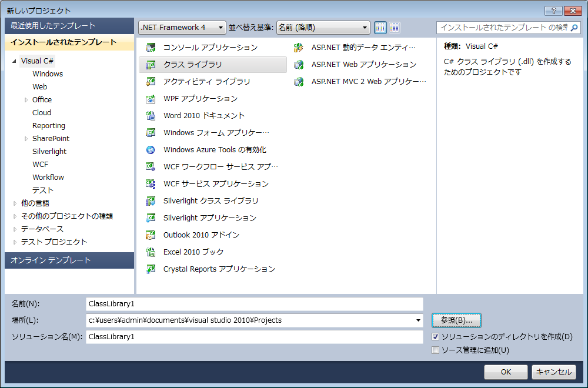The image size is (588, 388).
Task: Click the Windows Azure Tools globe icon
Action: [x=151, y=149]
